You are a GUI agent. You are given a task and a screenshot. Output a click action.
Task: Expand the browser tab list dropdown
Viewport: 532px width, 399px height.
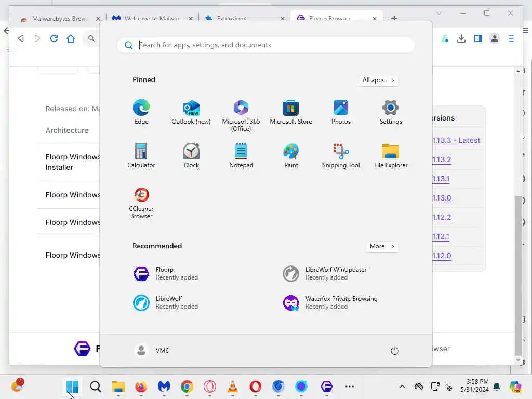(x=438, y=13)
